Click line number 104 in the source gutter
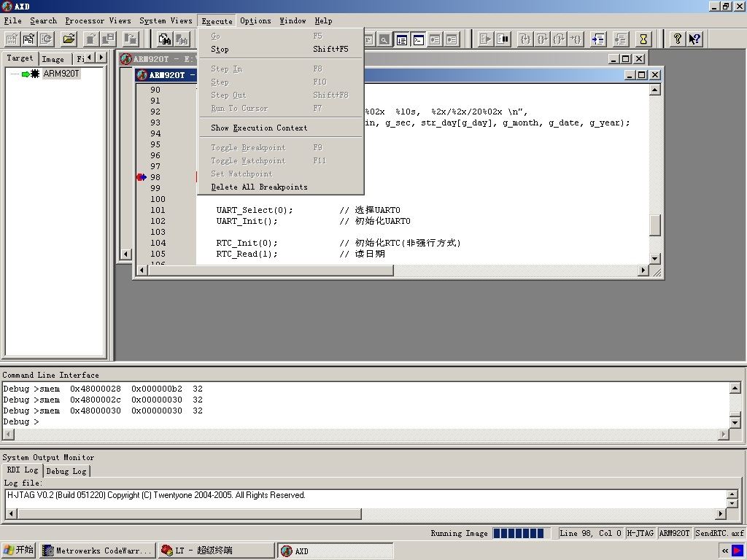This screenshot has width=747, height=560. tap(158, 243)
